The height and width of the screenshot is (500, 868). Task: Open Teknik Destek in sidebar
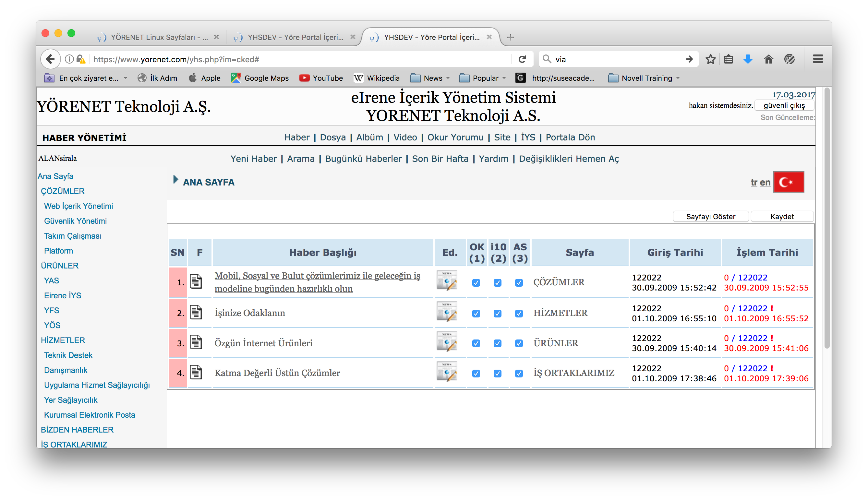point(68,355)
